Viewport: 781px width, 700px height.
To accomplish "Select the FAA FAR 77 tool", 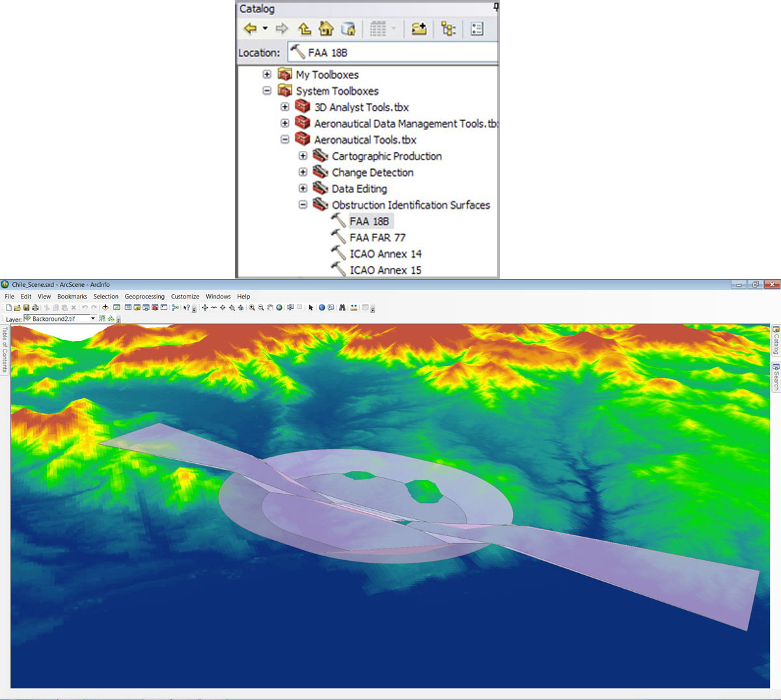I will (377, 237).
